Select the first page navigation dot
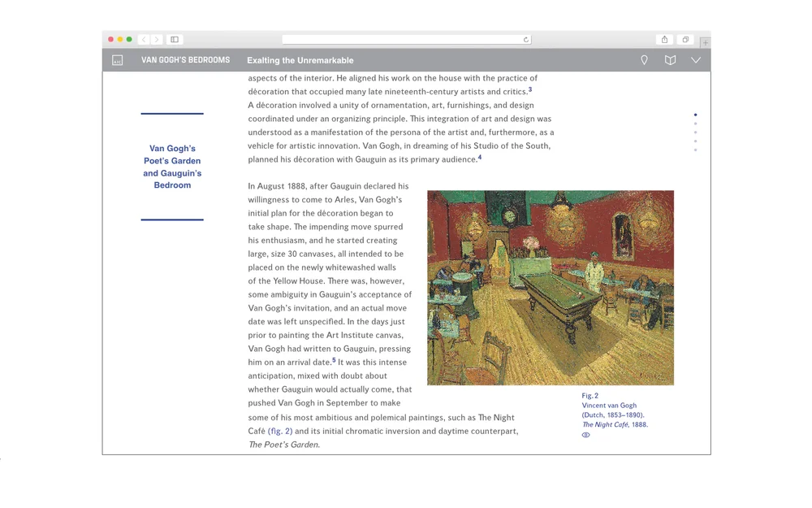Image resolution: width=812 pixels, height=508 pixels. 696,115
